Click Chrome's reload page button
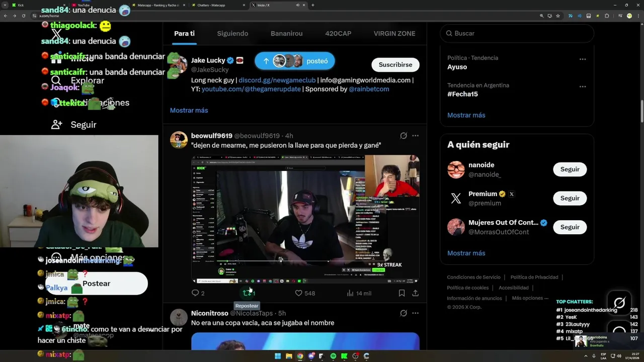Viewport: 644px width, 362px height. (x=23, y=16)
